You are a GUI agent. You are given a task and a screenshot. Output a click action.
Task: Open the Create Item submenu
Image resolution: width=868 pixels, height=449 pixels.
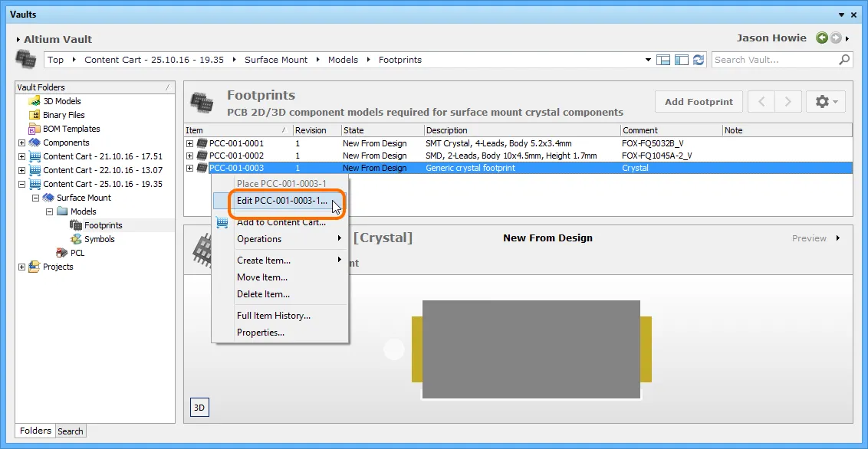click(x=280, y=261)
